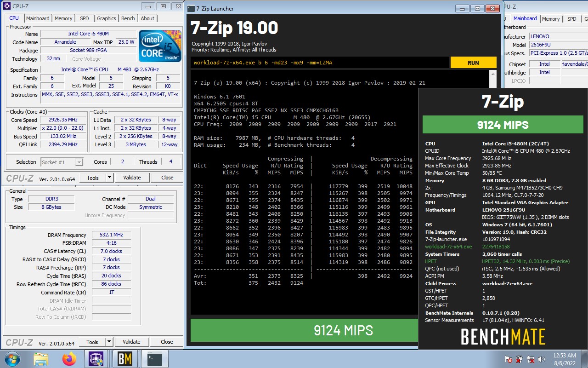This screenshot has height=368, width=588.
Task: Open the Graphics tab in CPU-Z
Action: [107, 18]
